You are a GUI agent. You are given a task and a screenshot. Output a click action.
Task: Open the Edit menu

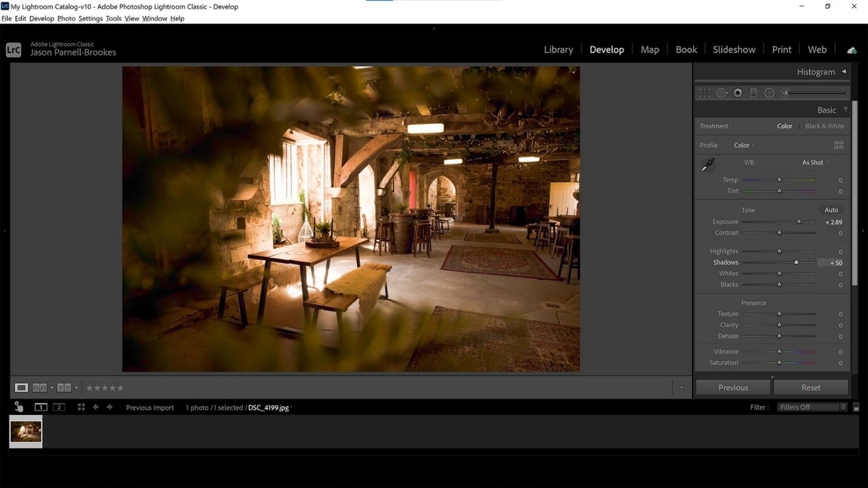21,19
